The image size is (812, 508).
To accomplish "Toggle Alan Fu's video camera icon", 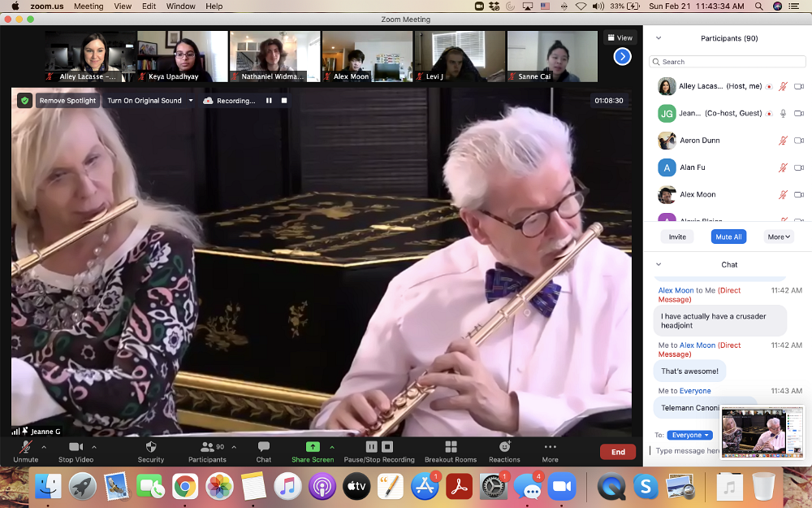I will [x=799, y=167].
